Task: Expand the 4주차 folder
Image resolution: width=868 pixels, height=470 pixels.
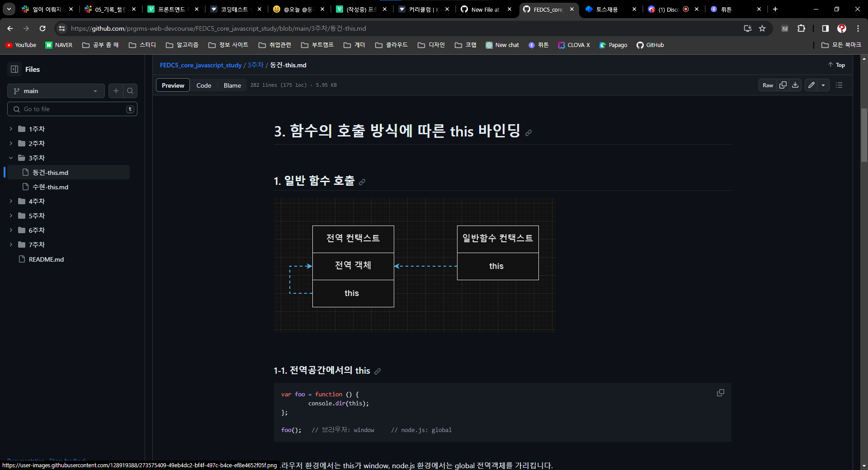Action: [11, 201]
